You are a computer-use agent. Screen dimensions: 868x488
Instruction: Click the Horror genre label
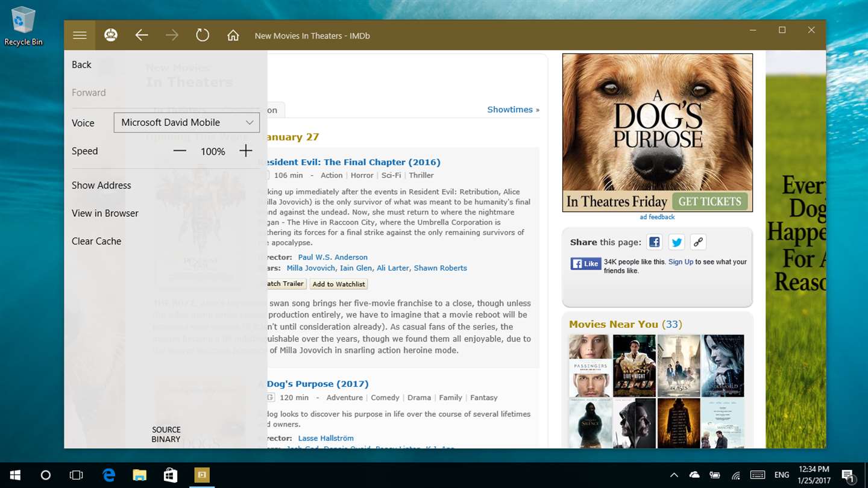(x=362, y=175)
